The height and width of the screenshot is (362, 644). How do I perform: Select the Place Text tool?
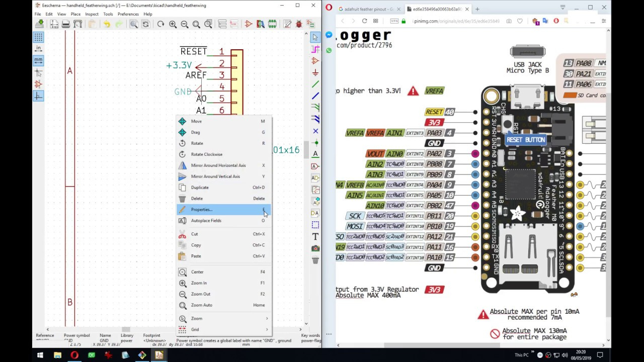pos(315,236)
